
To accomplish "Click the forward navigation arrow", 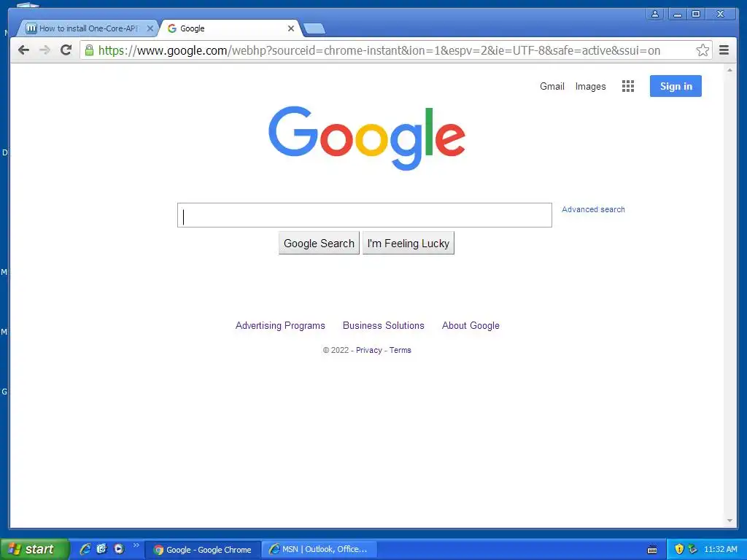I will tap(44, 50).
